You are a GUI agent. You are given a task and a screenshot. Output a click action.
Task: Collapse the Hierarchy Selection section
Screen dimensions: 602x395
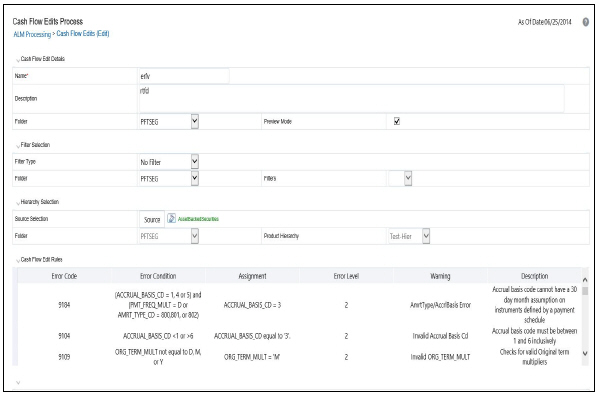(18, 203)
